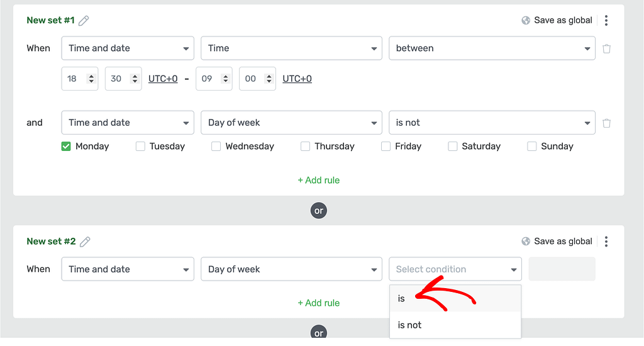Click '+ Add rule' in New set #1
The image size is (644, 346).
319,181
